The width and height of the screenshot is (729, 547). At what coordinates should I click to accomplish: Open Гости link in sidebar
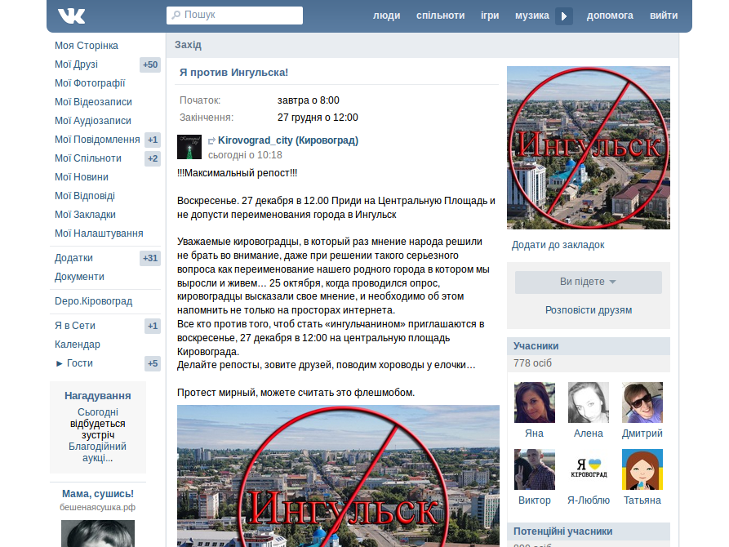80,363
